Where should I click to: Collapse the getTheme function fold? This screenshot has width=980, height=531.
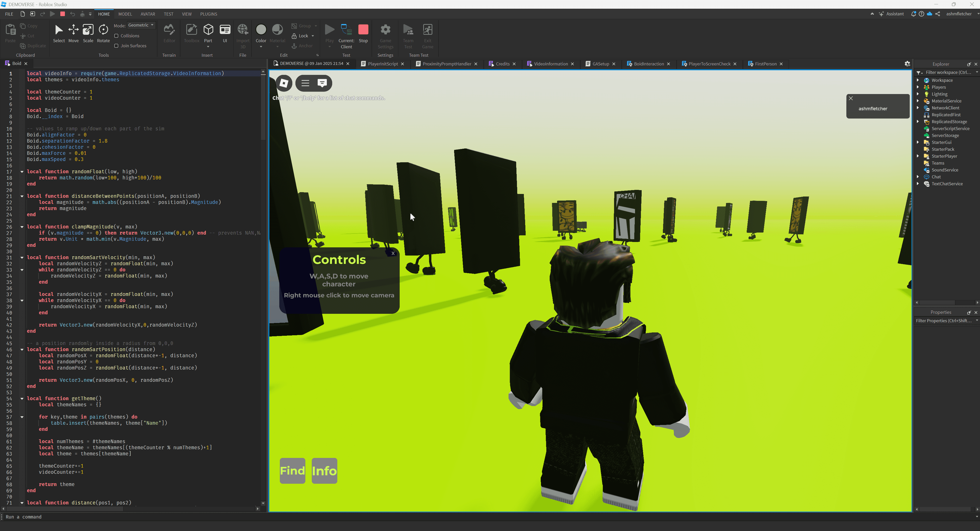point(22,399)
